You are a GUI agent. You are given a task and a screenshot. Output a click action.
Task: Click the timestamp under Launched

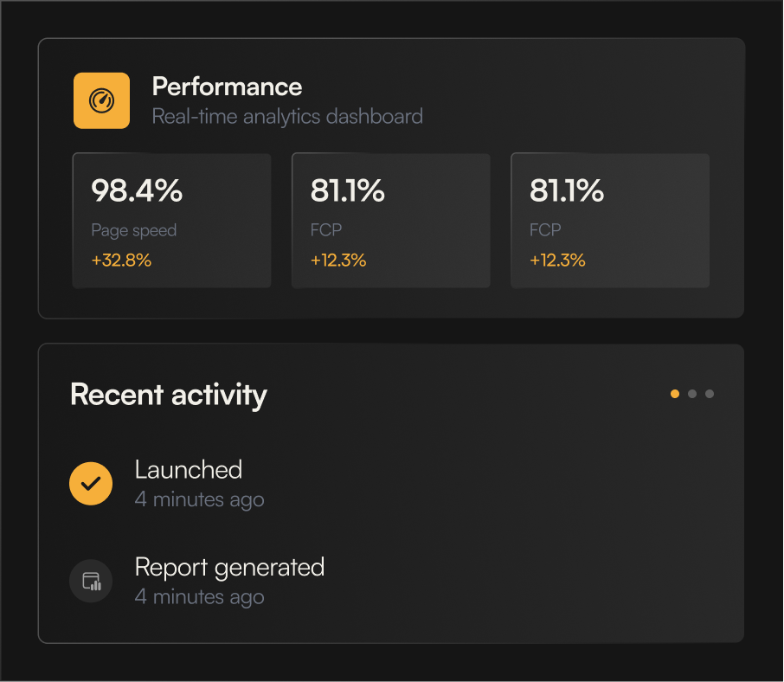tap(200, 499)
